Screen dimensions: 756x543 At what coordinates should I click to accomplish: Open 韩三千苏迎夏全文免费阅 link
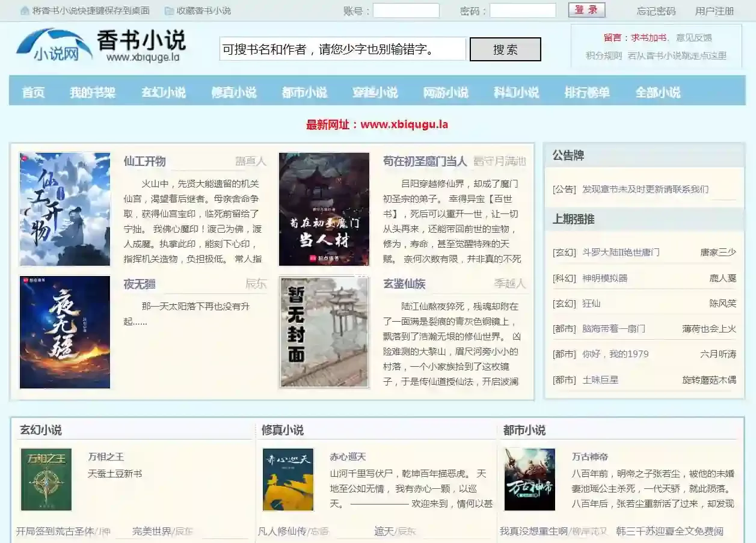(669, 531)
